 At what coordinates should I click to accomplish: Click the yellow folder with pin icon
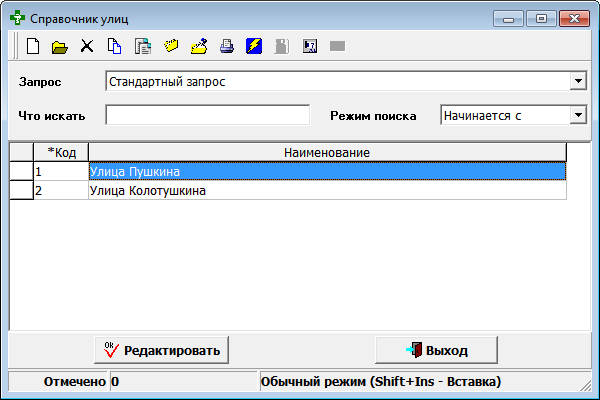(199, 46)
